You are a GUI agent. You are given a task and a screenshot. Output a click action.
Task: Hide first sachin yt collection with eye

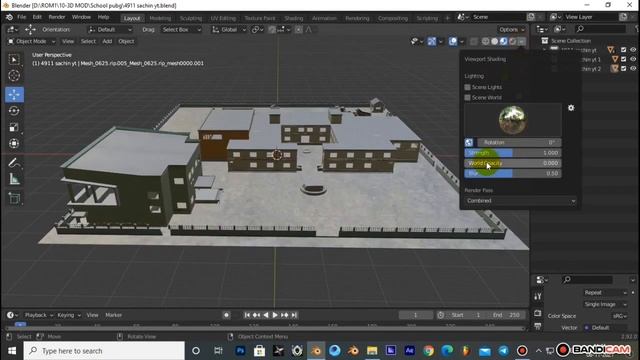pos(633,50)
